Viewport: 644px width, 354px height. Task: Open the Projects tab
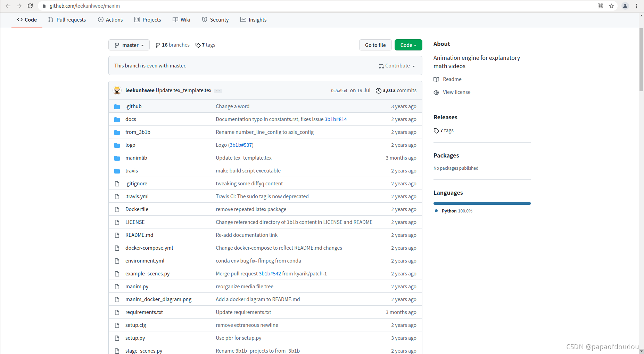click(148, 20)
